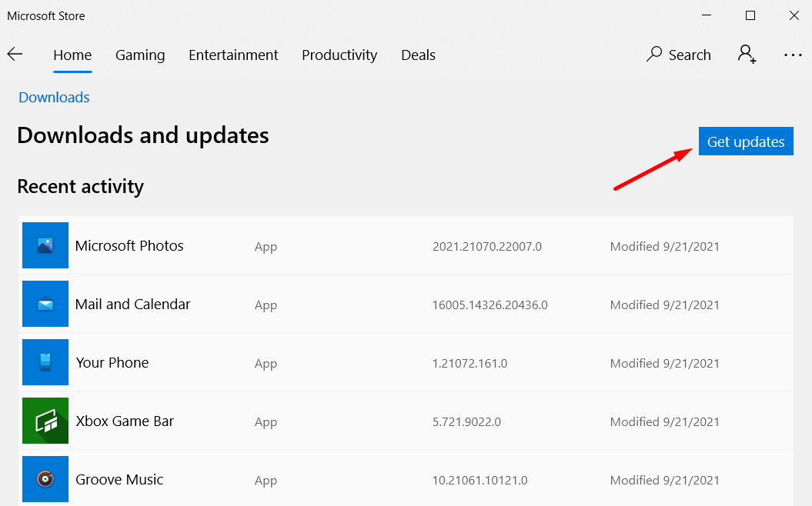The width and height of the screenshot is (812, 506).
Task: Open the Deals tab
Action: coord(419,55)
